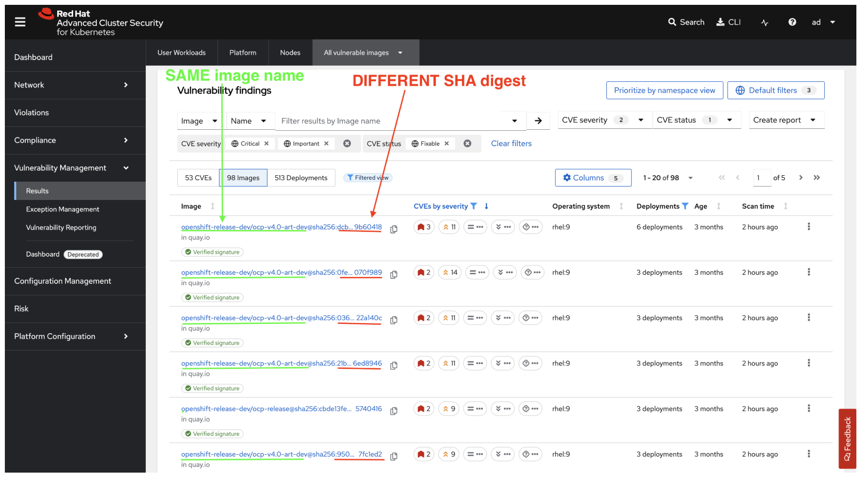
Task: Open row actions kebab for image 7fc1ed2
Action: (x=809, y=454)
